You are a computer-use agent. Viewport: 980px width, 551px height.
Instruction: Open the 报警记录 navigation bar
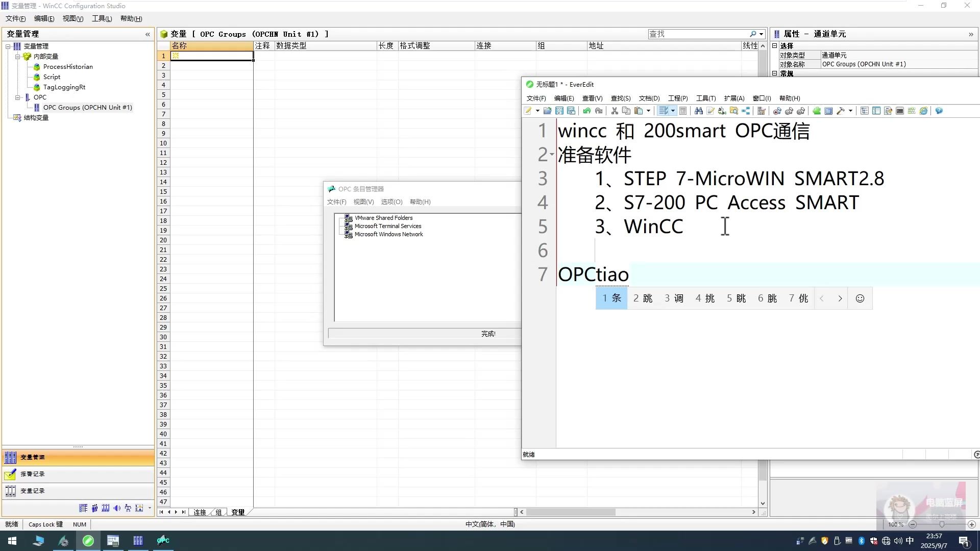[x=78, y=474]
